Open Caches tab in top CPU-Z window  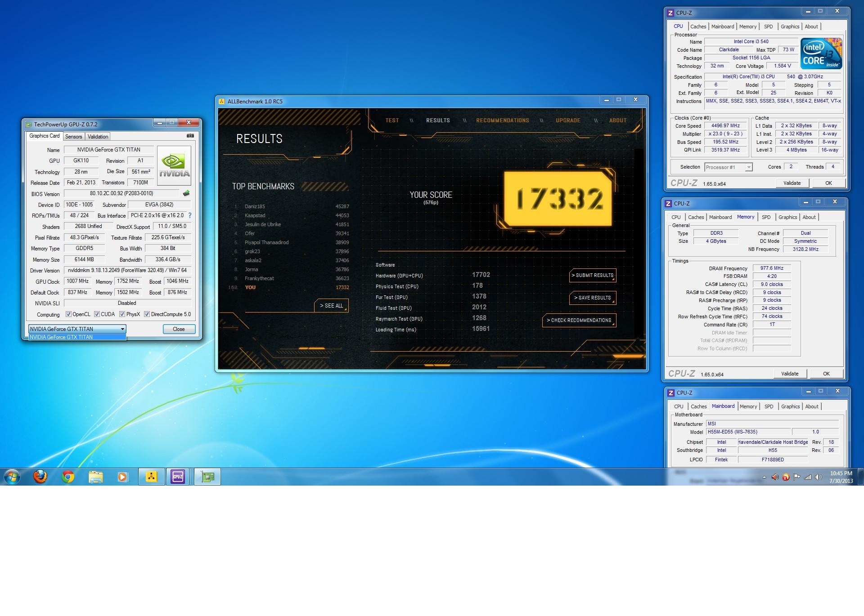pyautogui.click(x=698, y=27)
